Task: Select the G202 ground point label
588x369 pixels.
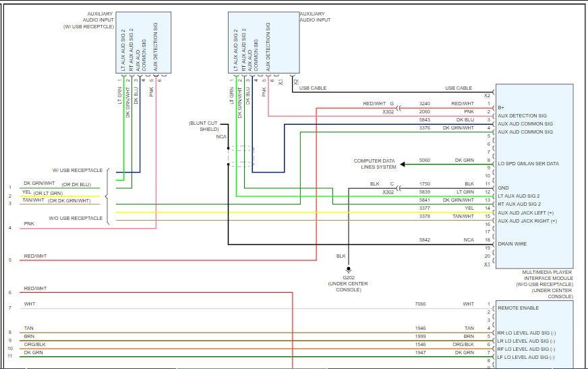Action: [x=349, y=277]
